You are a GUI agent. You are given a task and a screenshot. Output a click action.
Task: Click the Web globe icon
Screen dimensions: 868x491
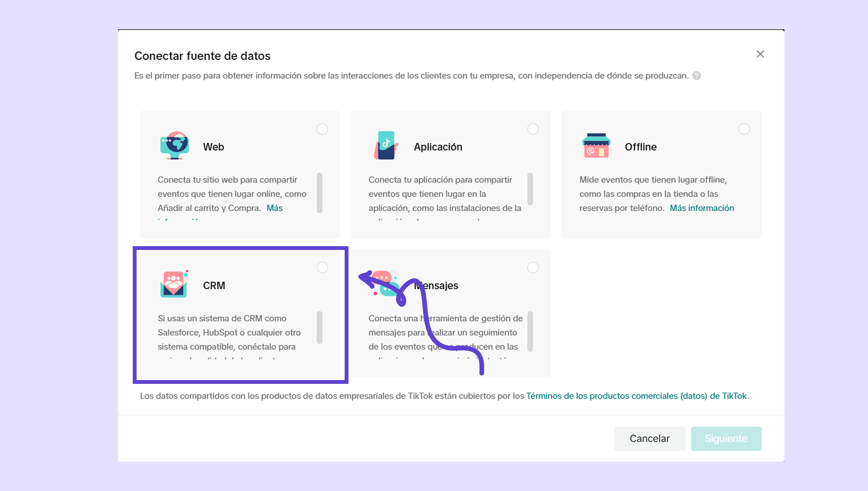coord(174,145)
